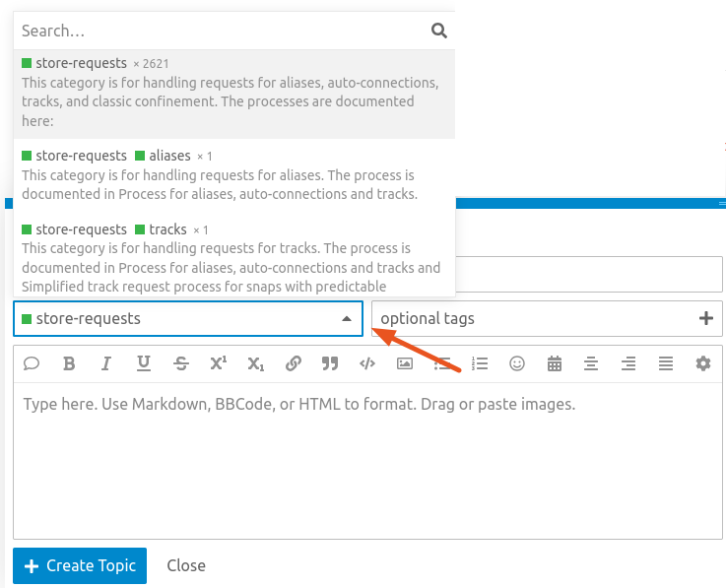Insert preformatted code block
Image resolution: width=726 pixels, height=588 pixels.
(367, 363)
